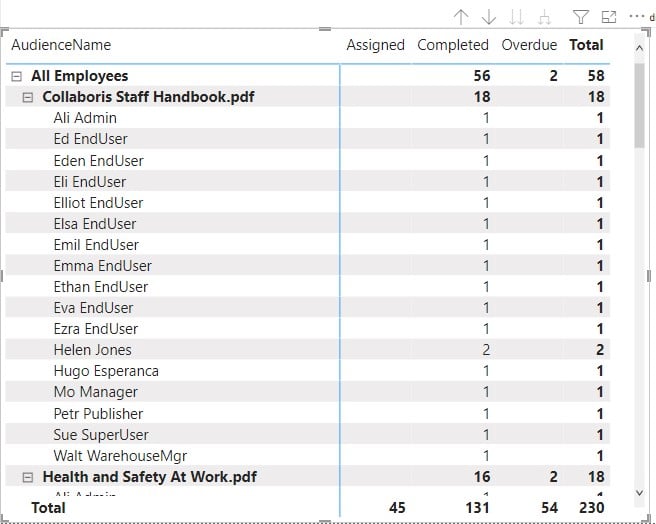Screen dimensions: 656x524
Task: Collapse the All Employees group
Action: [16, 76]
